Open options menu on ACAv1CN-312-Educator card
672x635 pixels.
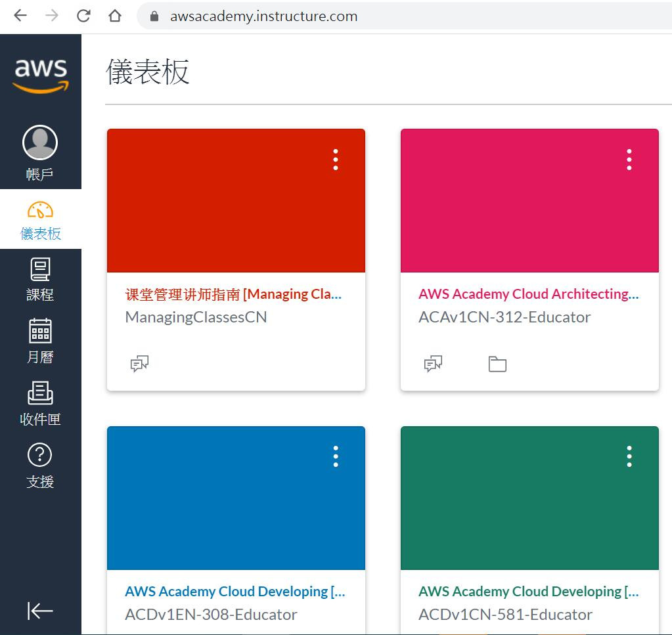click(x=629, y=160)
